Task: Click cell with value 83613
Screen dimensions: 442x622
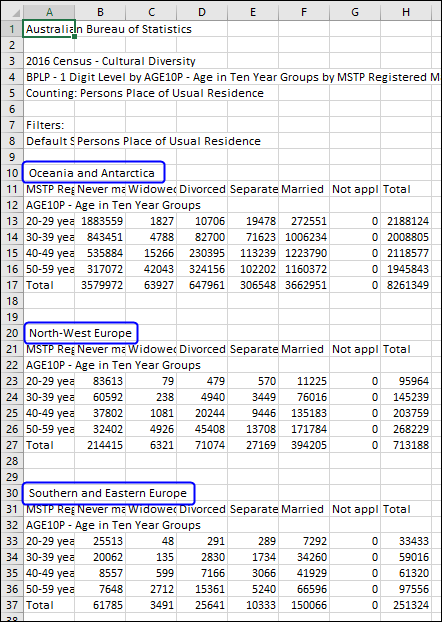Action: (100, 381)
